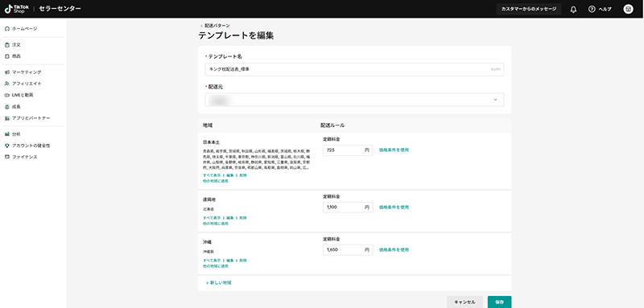Click the 遠隔地 flat fee field
This screenshot has width=644, height=308.
coord(348,207)
